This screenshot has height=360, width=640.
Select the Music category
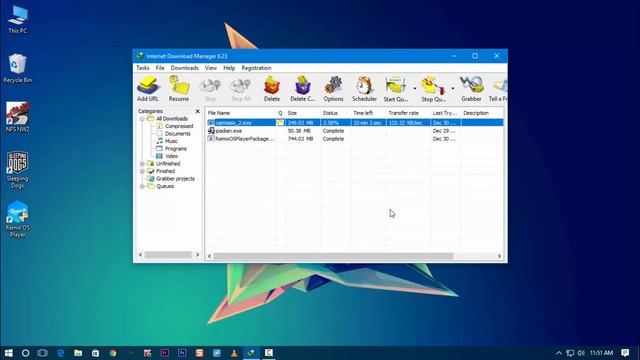pos(171,141)
